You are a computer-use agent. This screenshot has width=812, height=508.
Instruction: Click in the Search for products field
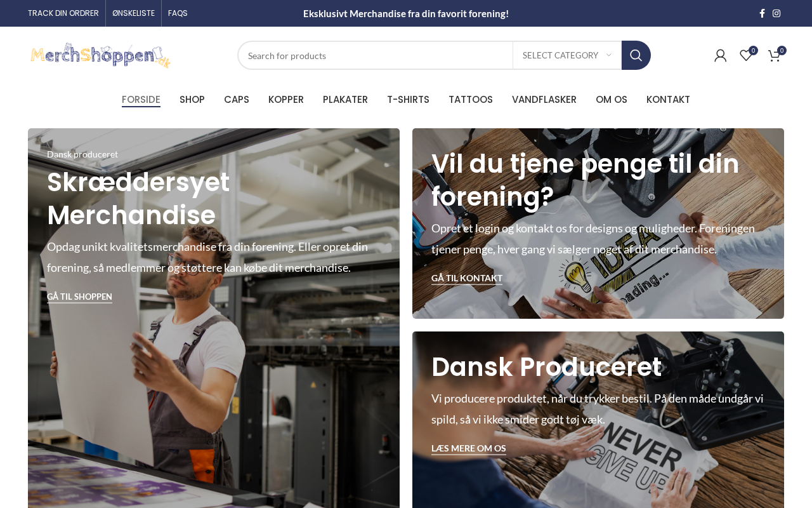tap(376, 55)
